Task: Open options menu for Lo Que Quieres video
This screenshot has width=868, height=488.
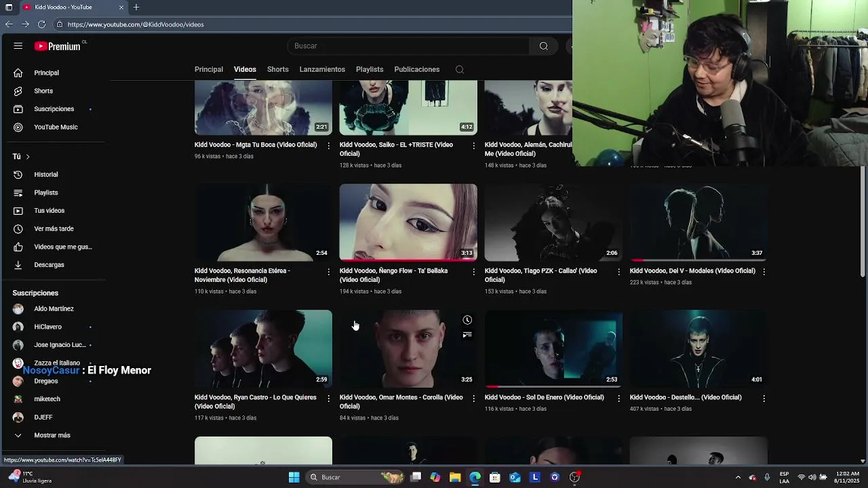Action: (329, 399)
